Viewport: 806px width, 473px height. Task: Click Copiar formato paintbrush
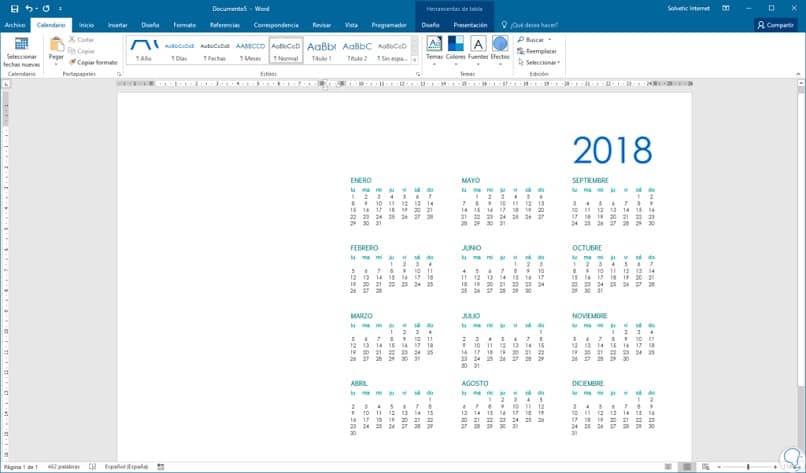pos(94,62)
